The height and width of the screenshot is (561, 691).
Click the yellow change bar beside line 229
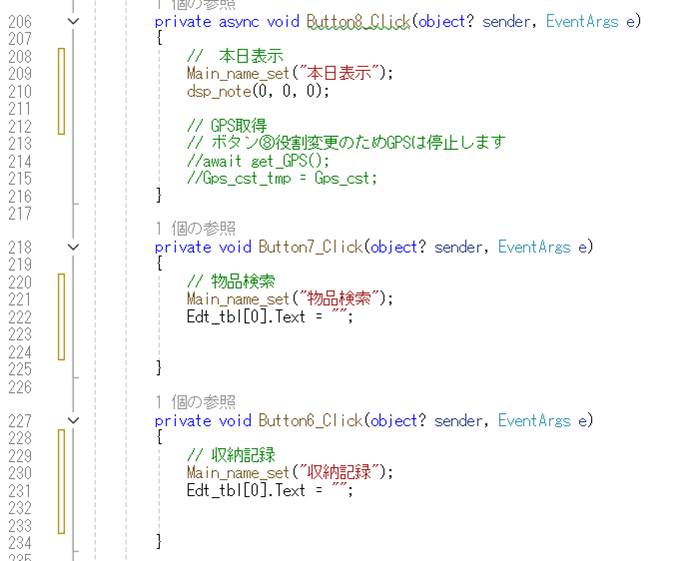pos(61,455)
